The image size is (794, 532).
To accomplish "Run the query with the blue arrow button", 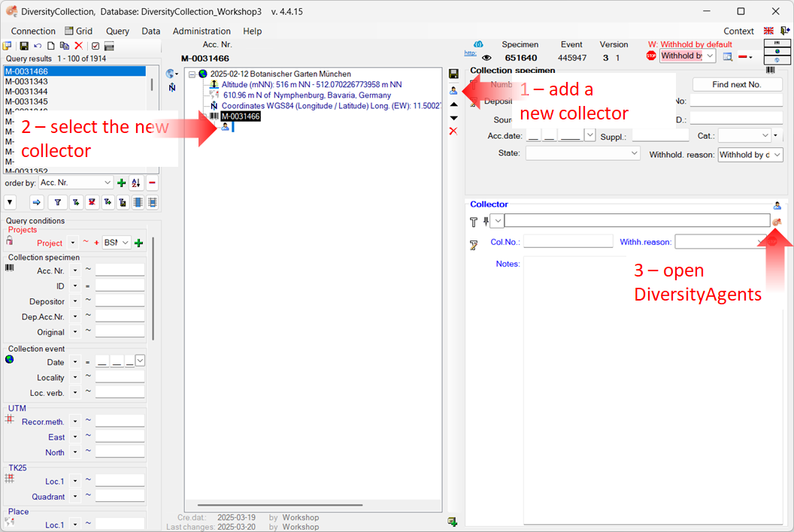I will (x=36, y=202).
